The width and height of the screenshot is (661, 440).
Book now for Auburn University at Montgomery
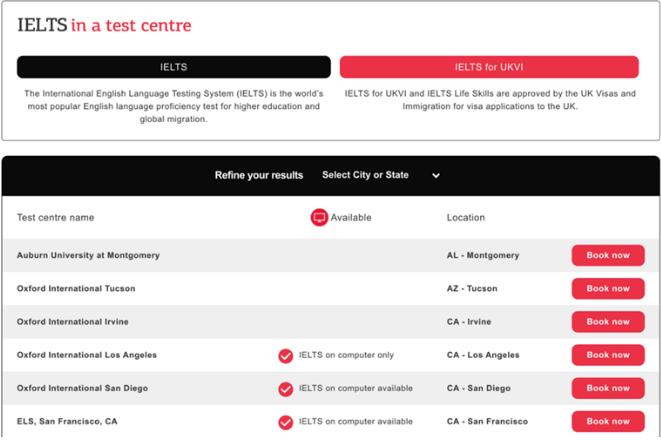608,255
